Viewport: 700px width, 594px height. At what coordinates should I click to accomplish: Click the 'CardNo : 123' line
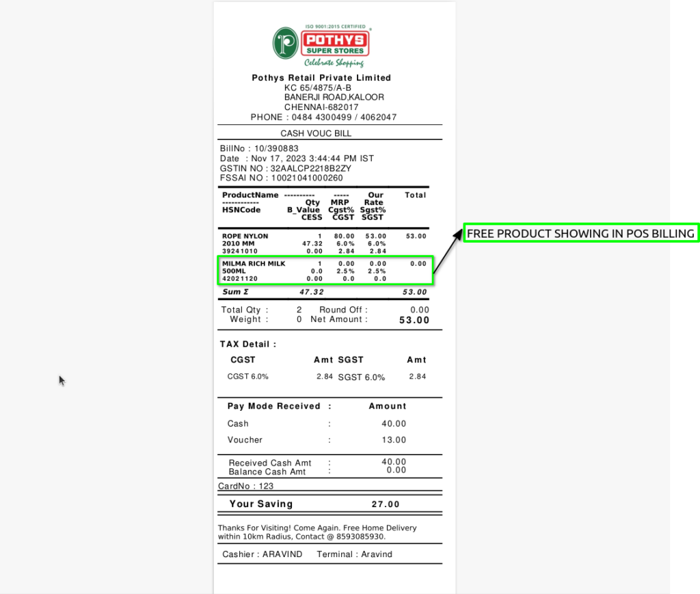pos(245,486)
